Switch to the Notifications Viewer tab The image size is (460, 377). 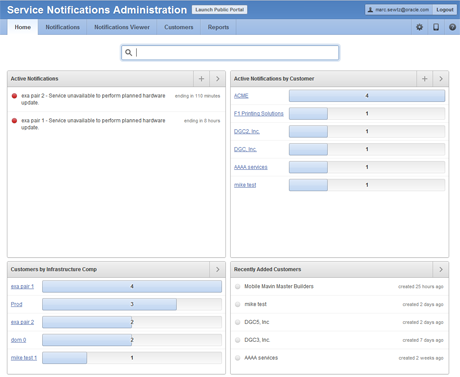click(x=122, y=27)
